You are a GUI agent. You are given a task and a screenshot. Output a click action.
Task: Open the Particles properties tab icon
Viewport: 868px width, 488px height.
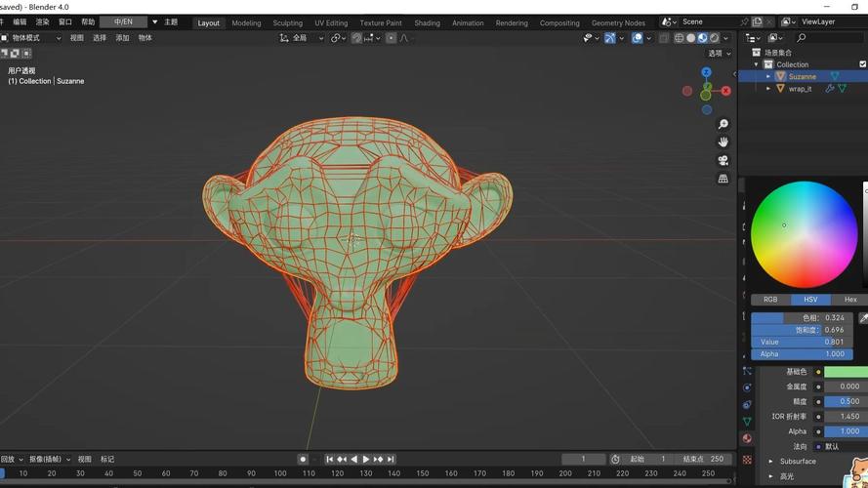(x=747, y=371)
